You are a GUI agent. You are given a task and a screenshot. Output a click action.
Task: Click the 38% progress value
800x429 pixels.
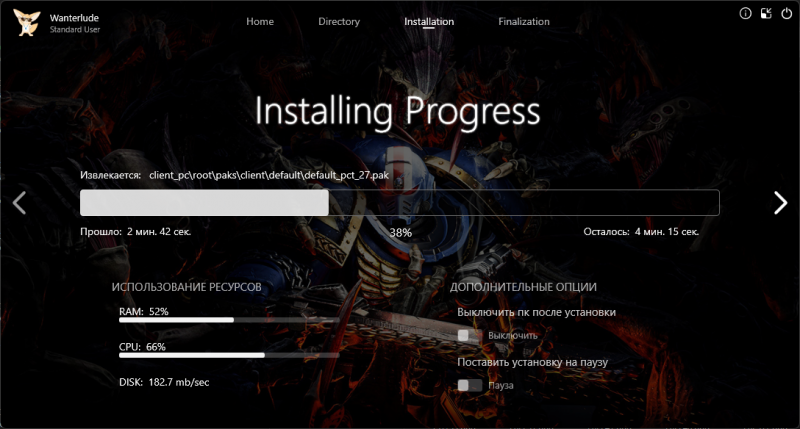[401, 233]
